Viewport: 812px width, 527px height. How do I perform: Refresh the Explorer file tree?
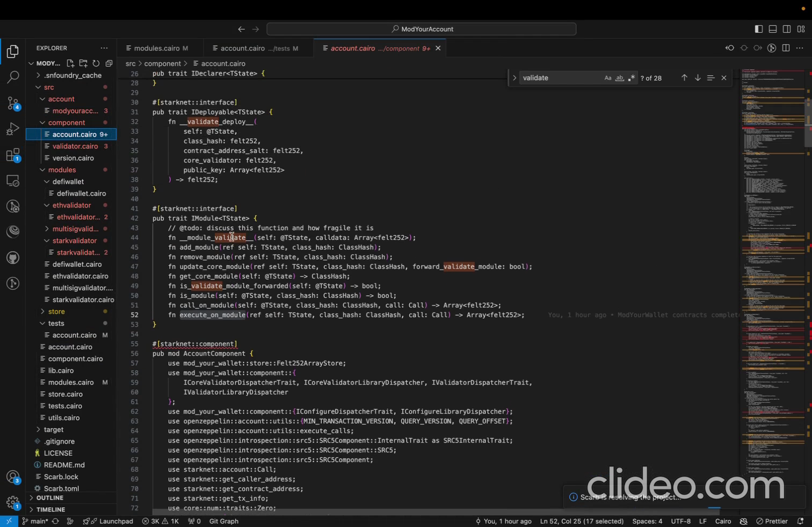pos(96,63)
